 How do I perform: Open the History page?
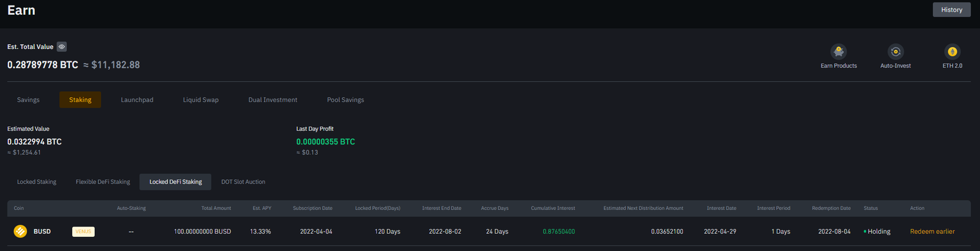click(x=951, y=10)
